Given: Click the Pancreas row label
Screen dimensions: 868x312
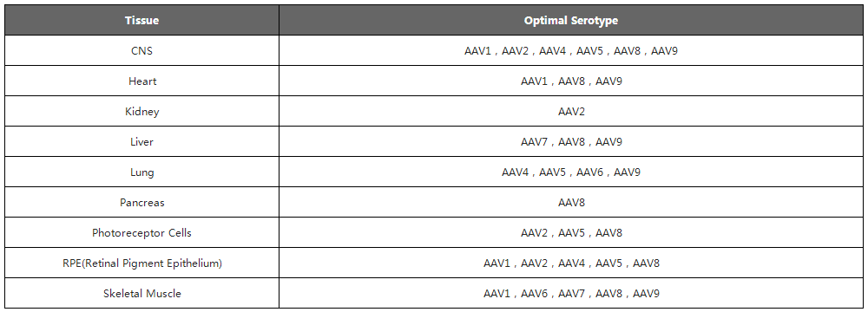Looking at the screenshot, I should click(x=141, y=203).
